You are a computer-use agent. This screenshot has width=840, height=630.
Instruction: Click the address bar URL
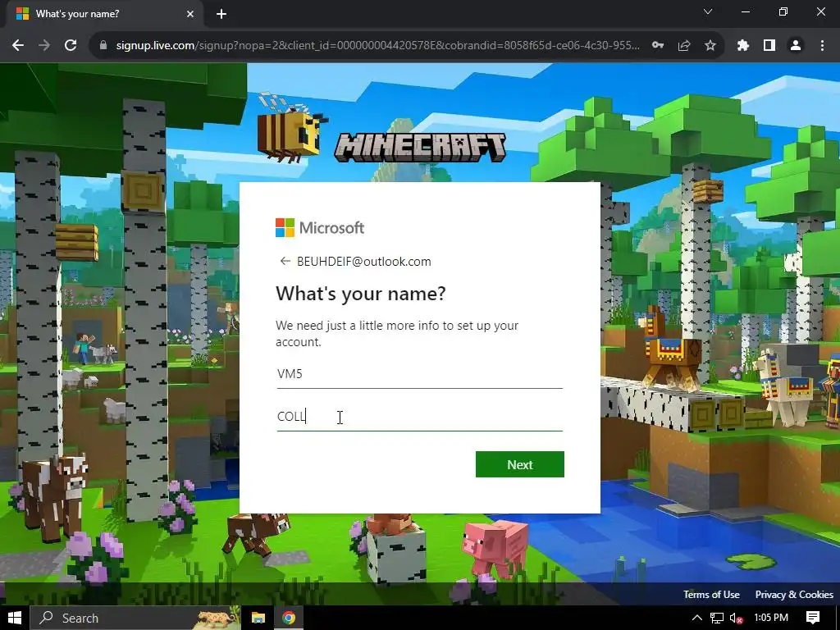[377, 46]
